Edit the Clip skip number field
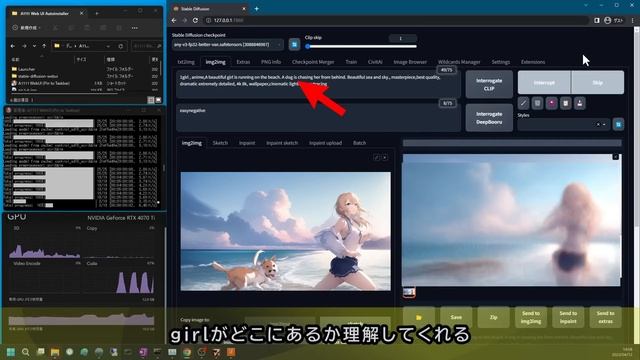 point(402,38)
